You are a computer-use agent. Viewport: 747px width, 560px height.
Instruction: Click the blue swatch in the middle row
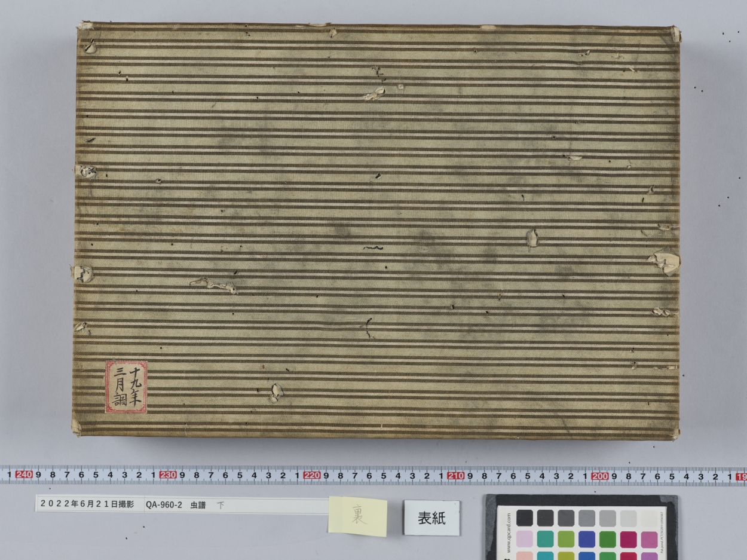587,539
